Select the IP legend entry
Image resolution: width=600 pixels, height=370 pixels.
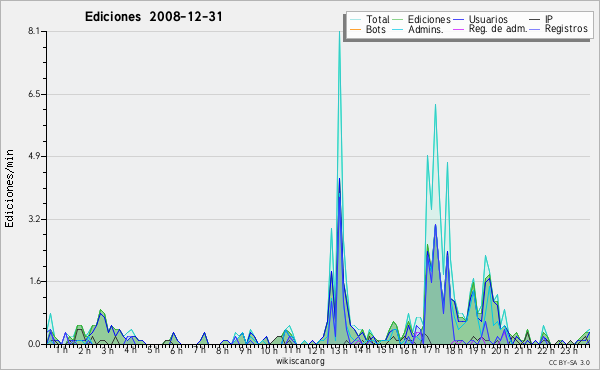point(541,19)
